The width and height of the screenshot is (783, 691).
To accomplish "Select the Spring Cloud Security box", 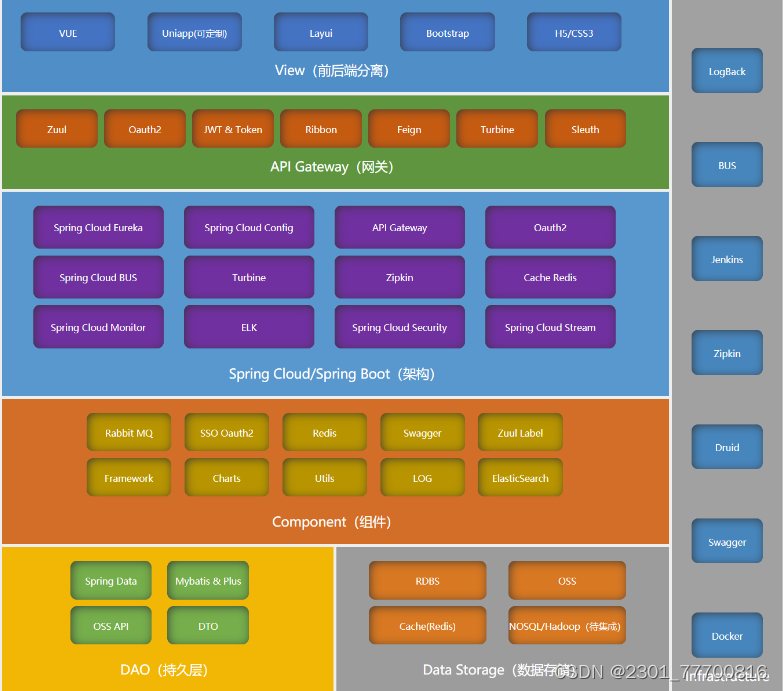I will pyautogui.click(x=399, y=327).
